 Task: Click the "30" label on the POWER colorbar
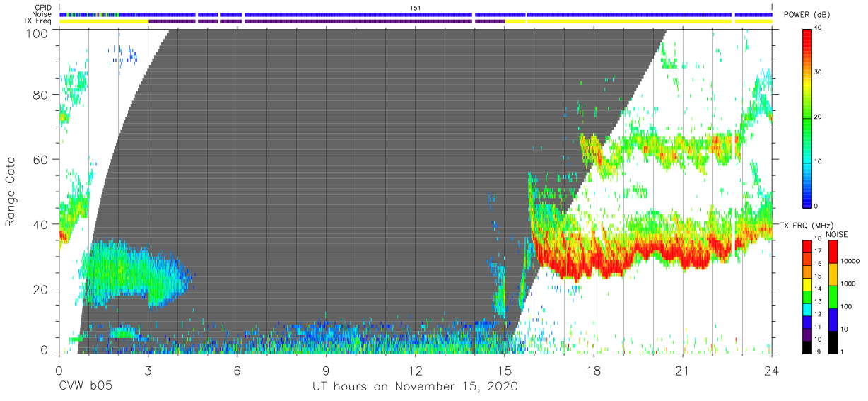(x=817, y=72)
